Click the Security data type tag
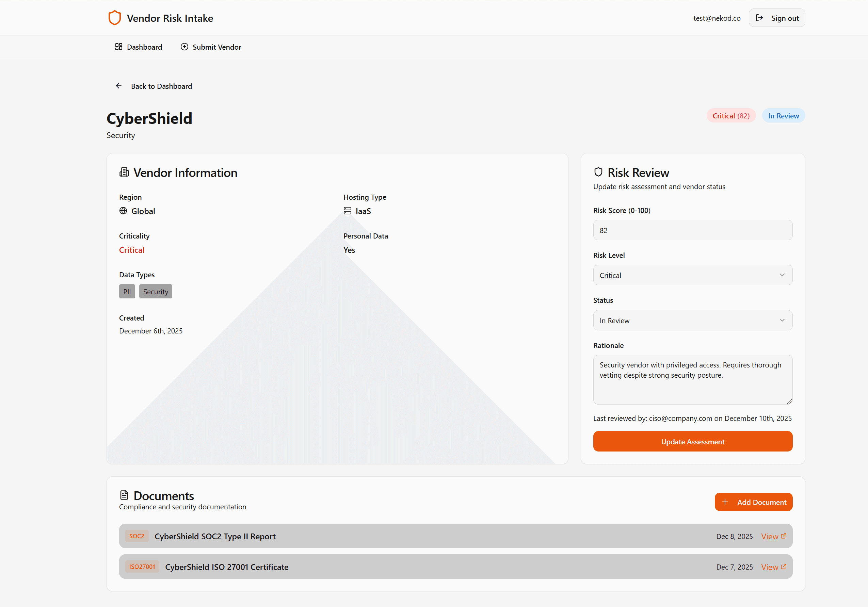Viewport: 868px width, 607px height. tap(155, 291)
